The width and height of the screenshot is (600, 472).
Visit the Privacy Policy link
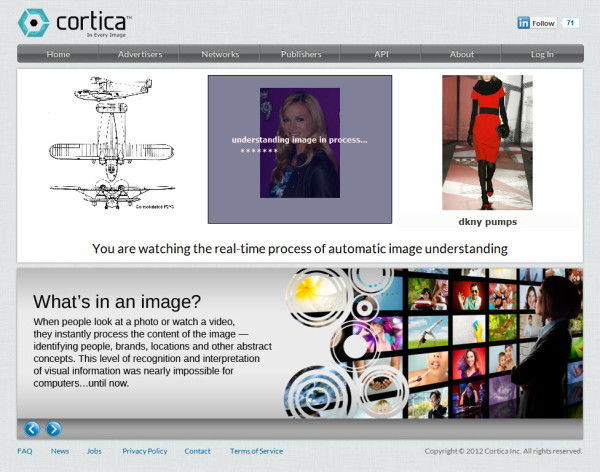tap(145, 451)
